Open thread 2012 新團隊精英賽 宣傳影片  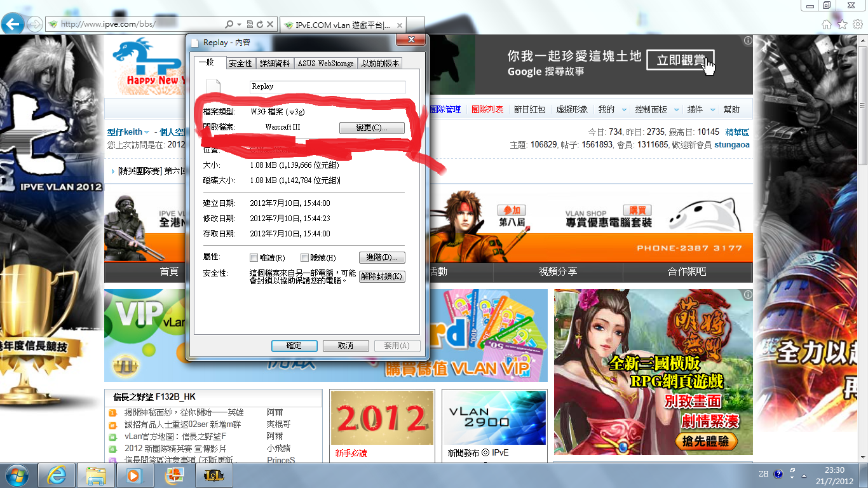[x=175, y=448]
